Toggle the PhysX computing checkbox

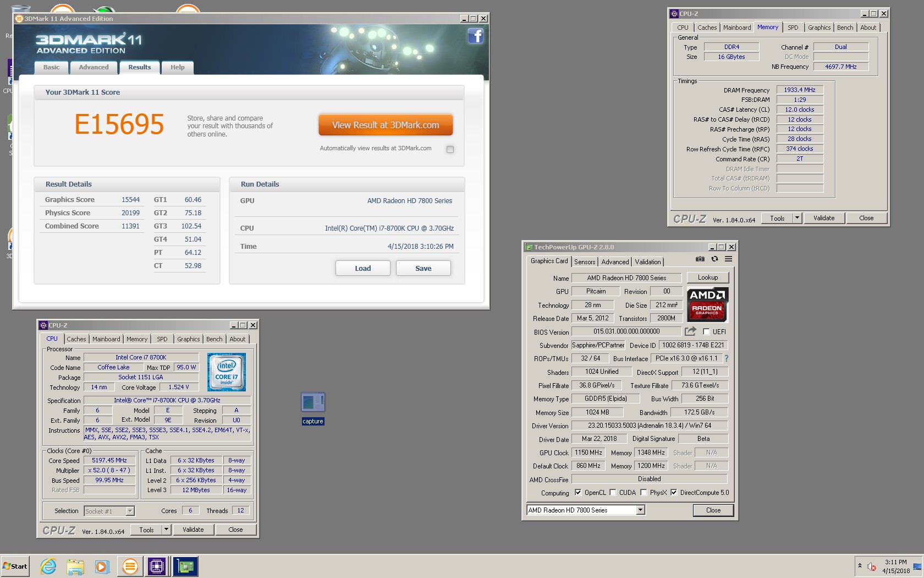[x=643, y=493]
